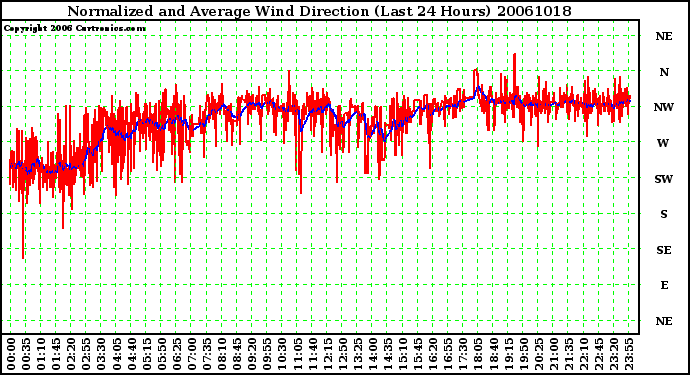The height and width of the screenshot is (375, 690).
Task: Click the 16:20 time axis label
Action: pos(433,354)
